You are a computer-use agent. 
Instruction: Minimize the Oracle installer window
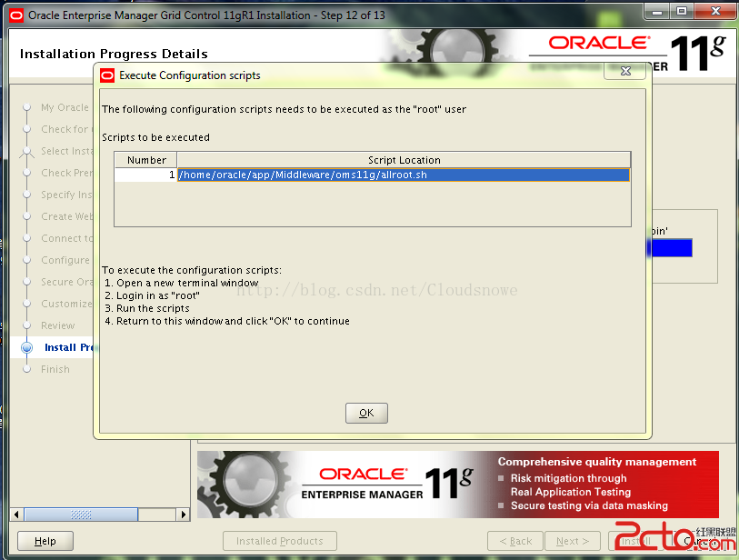(657, 12)
